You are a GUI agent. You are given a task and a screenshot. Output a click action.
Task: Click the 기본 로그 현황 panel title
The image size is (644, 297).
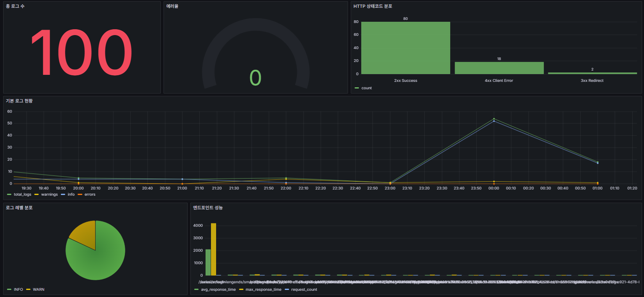tap(19, 101)
